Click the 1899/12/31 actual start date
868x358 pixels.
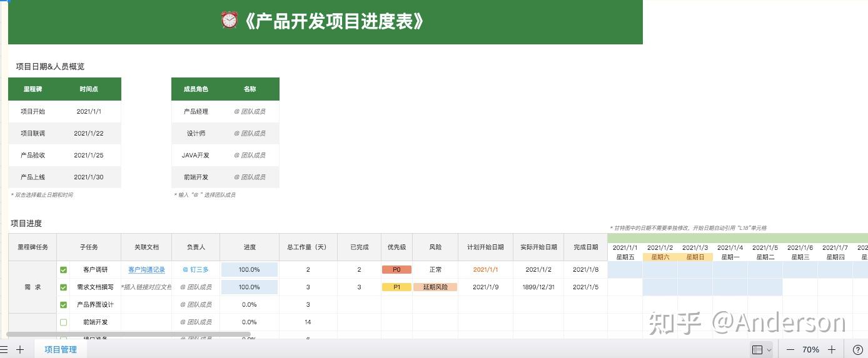pos(538,287)
